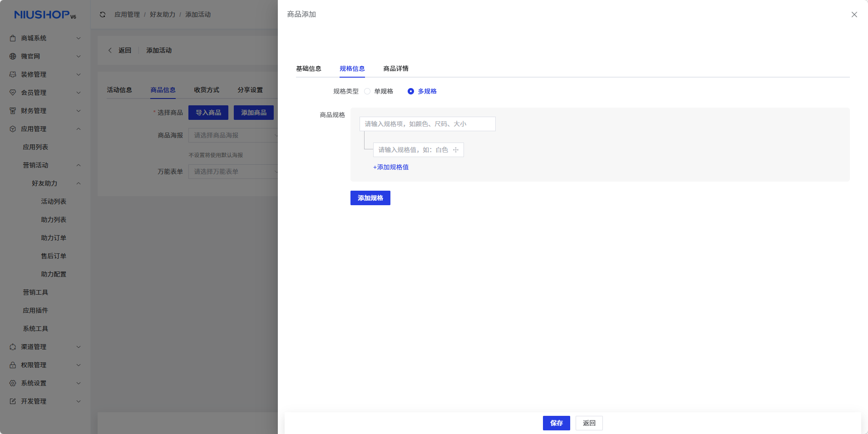This screenshot has width=868, height=434.
Task: Click the 好友助力 breadcrumb
Action: (x=163, y=15)
